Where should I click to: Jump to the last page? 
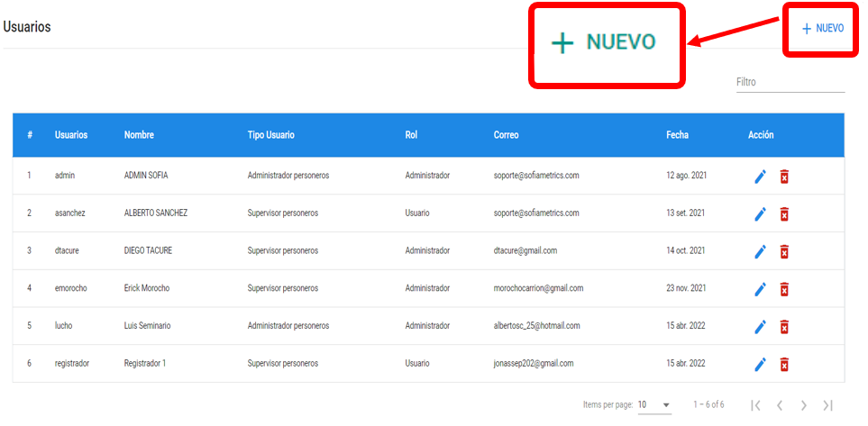tap(827, 405)
